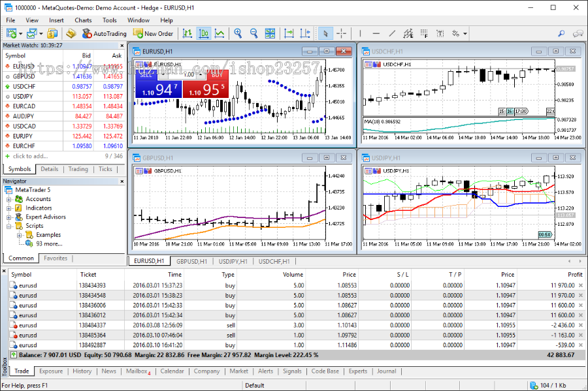Image resolution: width=588 pixels, height=391 pixels.
Task: Sort trades by the Volume column header
Action: pos(271,275)
